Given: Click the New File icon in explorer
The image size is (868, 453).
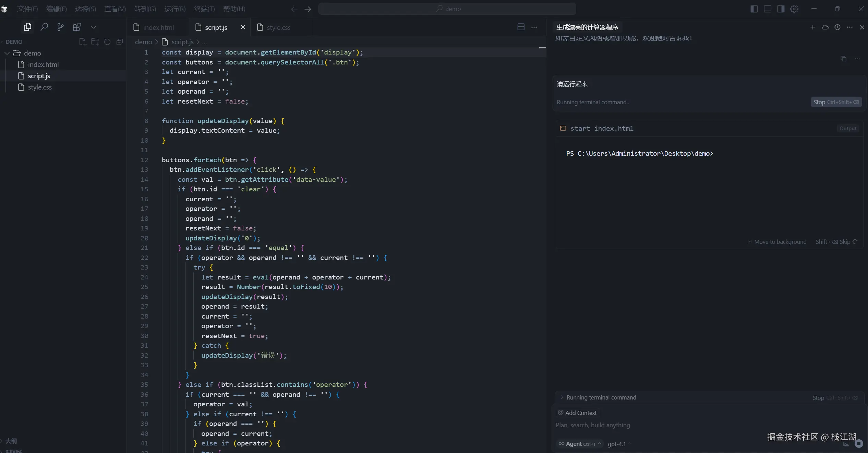Looking at the screenshot, I should [83, 42].
